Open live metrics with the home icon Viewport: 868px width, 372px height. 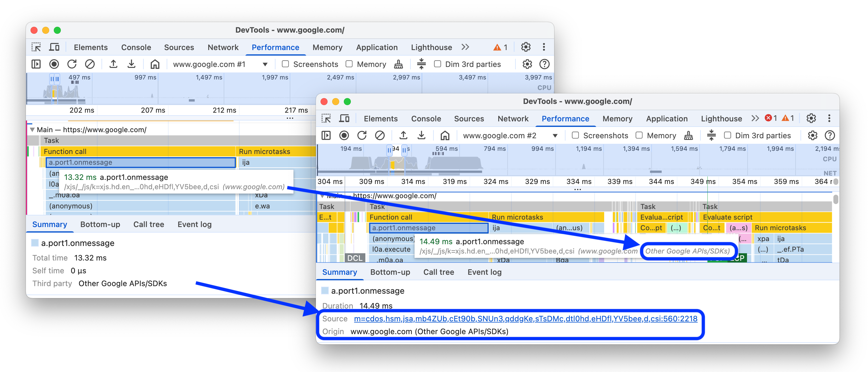point(155,64)
